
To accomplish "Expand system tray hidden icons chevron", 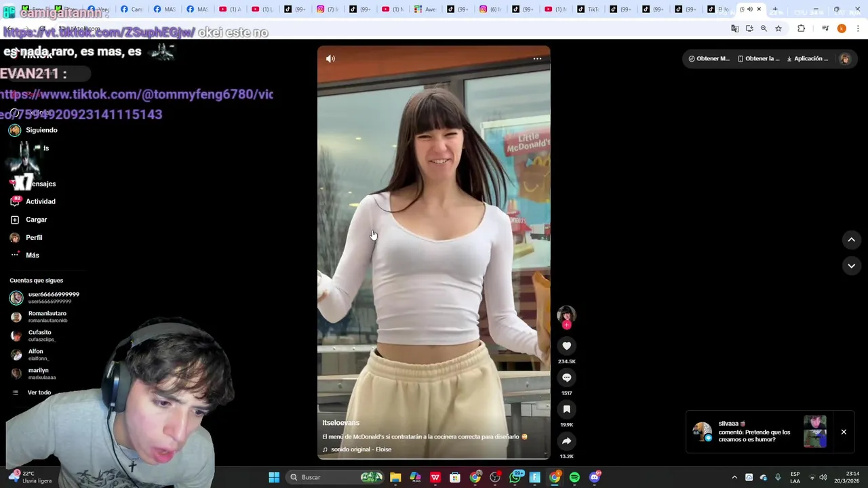I will point(734,477).
